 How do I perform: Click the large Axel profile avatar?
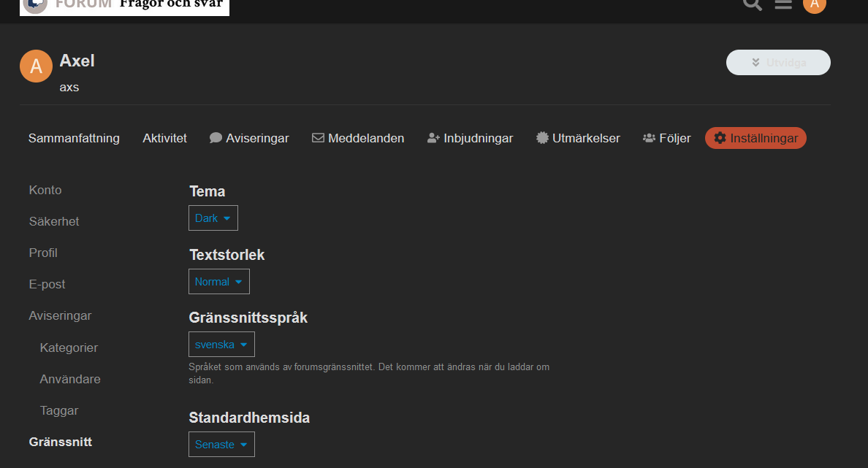coord(36,66)
